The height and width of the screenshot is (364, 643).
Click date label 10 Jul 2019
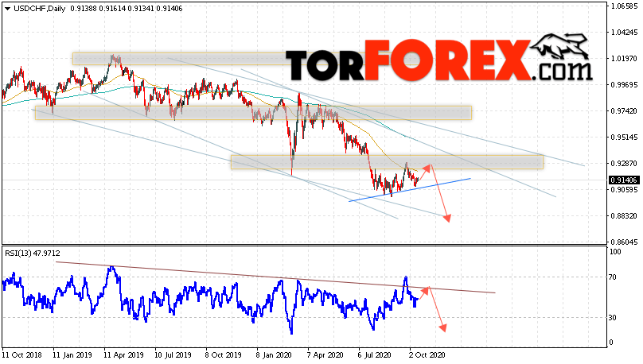[173, 355]
